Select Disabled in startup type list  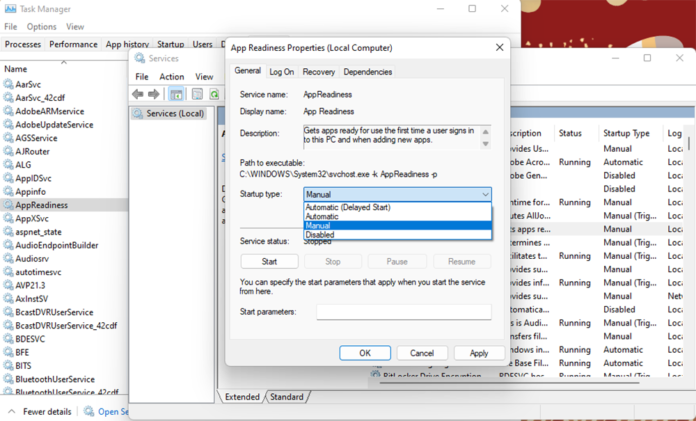(x=321, y=235)
